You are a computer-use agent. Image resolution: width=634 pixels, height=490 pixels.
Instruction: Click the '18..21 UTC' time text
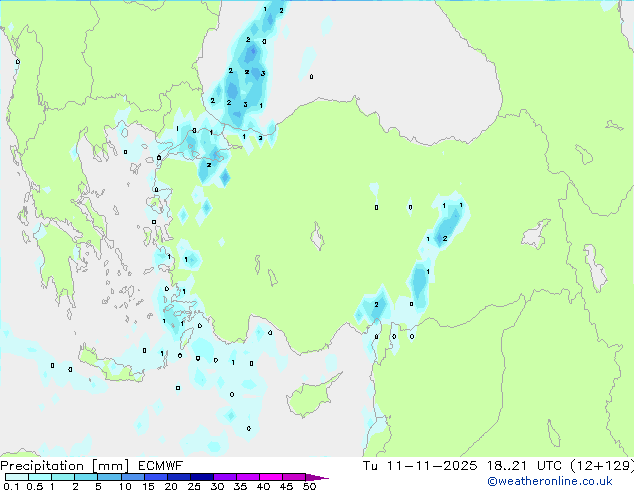click(524, 466)
